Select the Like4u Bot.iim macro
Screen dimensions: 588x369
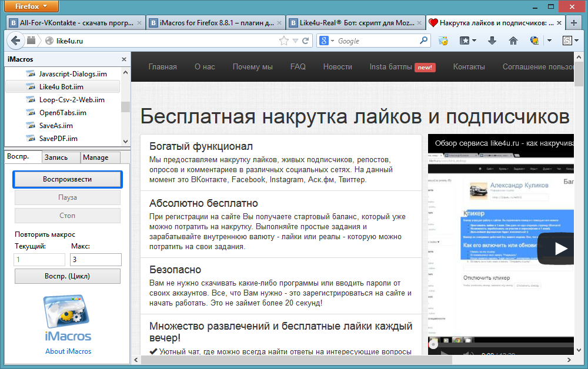[x=63, y=86]
